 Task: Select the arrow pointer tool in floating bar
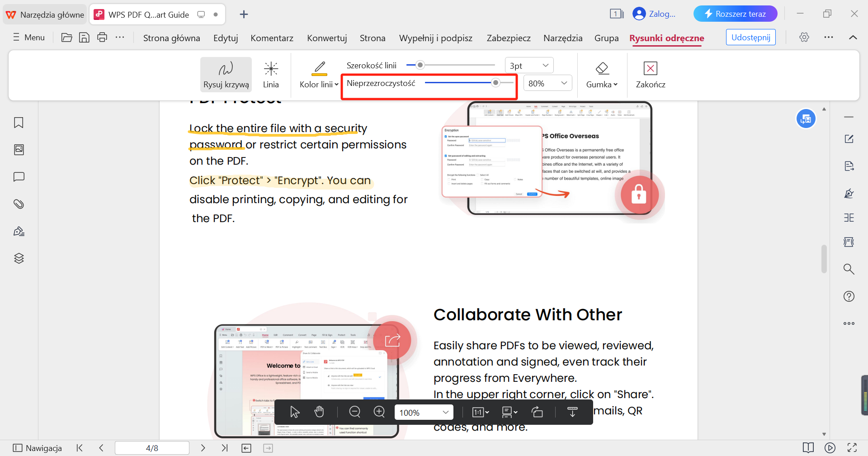coord(295,412)
